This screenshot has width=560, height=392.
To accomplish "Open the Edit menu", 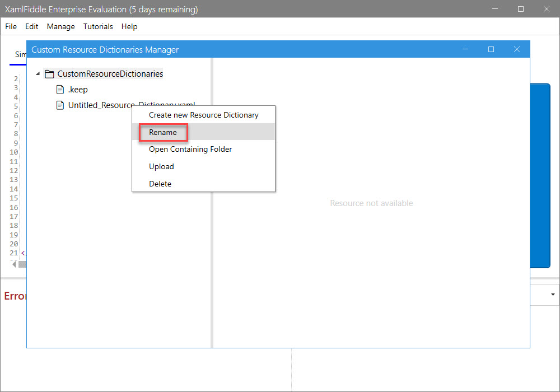I will (x=31, y=26).
